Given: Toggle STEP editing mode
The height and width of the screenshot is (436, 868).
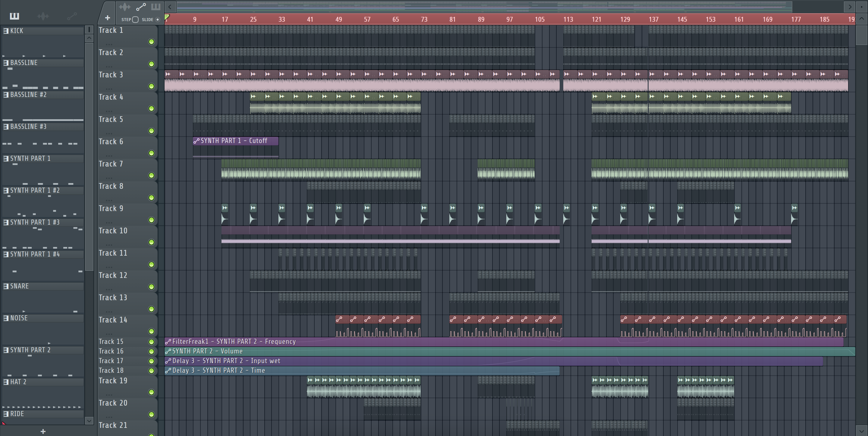Looking at the screenshot, I should [135, 20].
